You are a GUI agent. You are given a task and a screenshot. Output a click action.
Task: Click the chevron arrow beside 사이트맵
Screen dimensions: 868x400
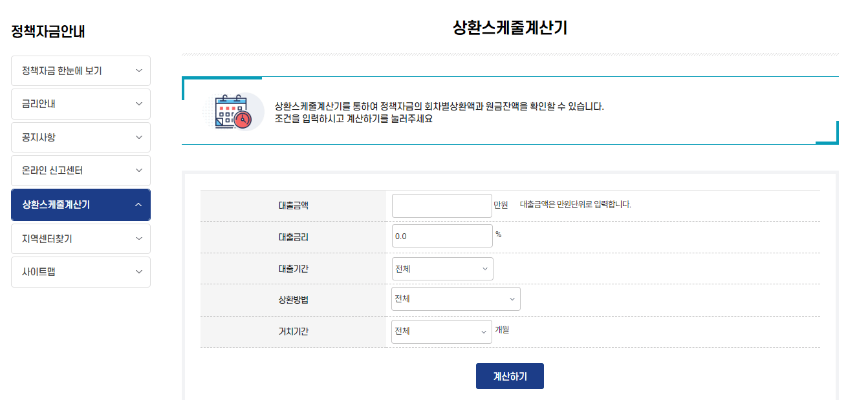[138, 272]
